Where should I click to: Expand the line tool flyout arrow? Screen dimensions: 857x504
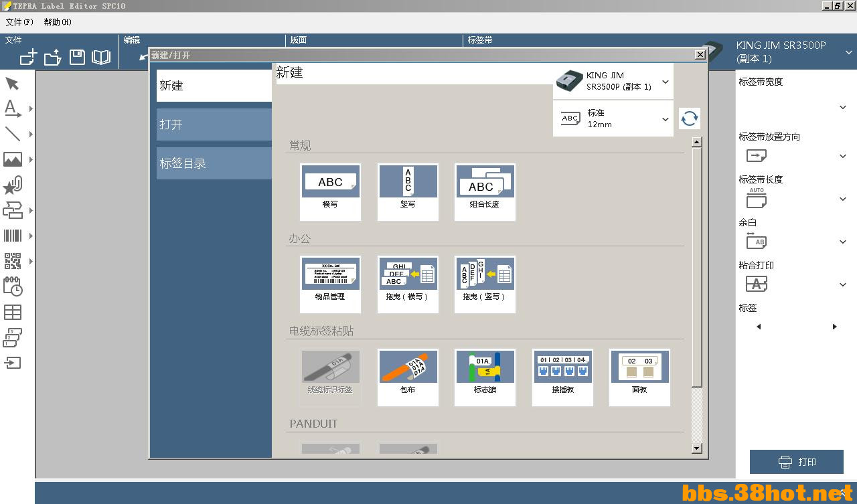click(31, 134)
